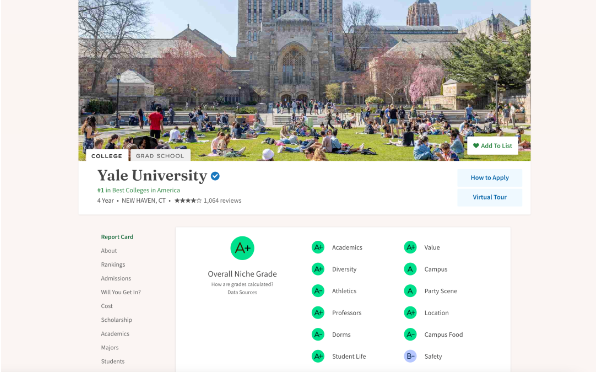Click the Campus Food grade label
This screenshot has height=373, width=597.
(444, 335)
